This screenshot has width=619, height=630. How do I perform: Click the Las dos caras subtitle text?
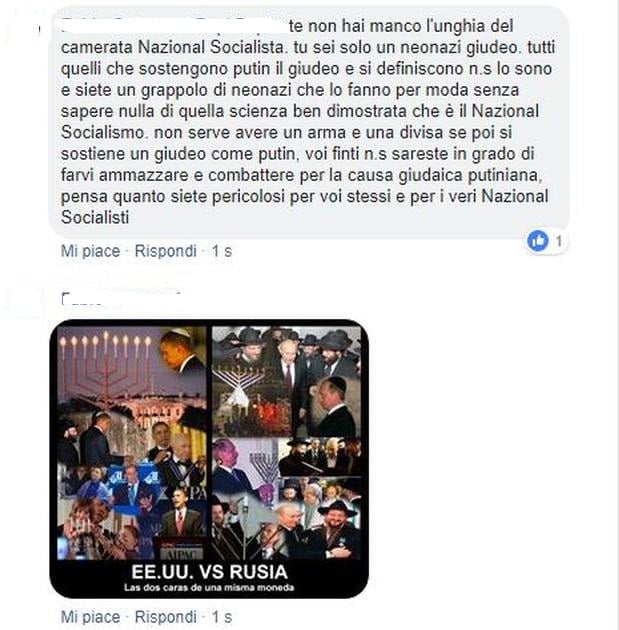pyautogui.click(x=209, y=587)
